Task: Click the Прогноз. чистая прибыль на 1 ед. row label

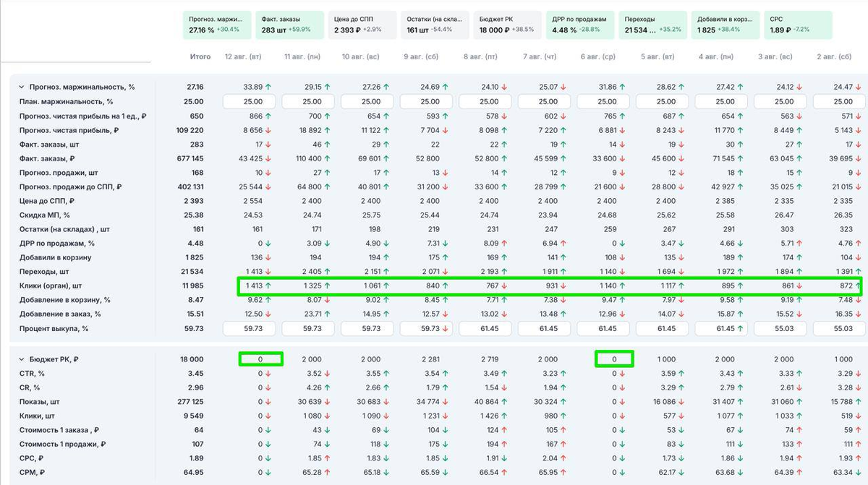Action: [83, 116]
